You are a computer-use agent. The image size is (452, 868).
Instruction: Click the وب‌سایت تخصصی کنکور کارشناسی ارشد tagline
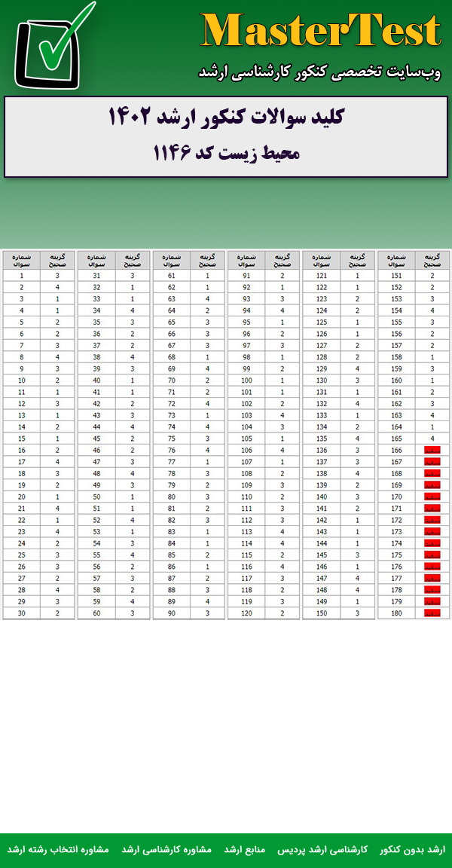(x=319, y=72)
